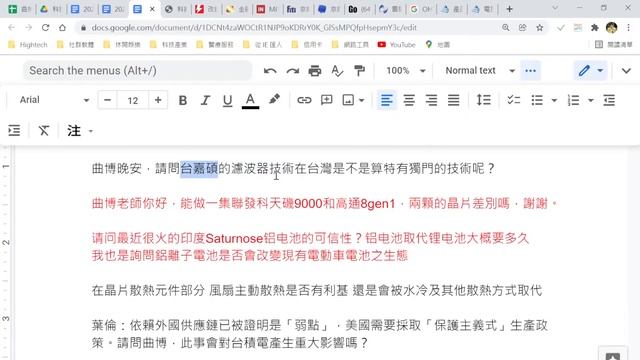
Task: Open the text color picker
Action: click(x=250, y=101)
